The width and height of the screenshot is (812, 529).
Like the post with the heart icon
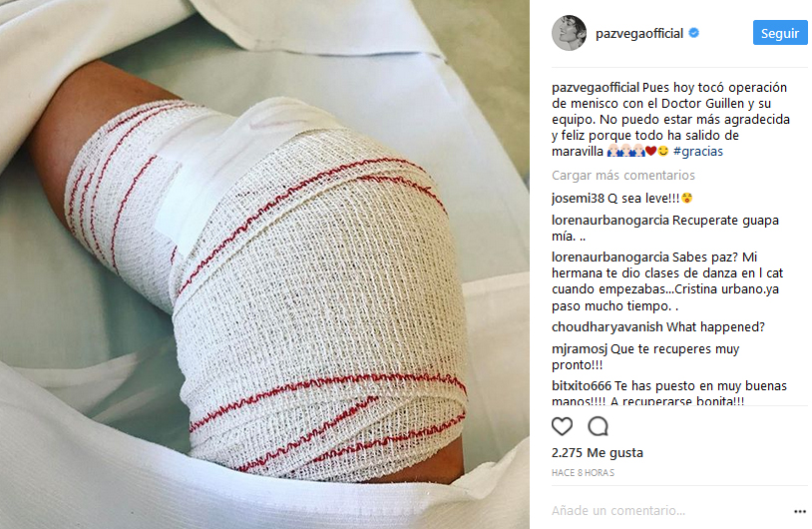pos(562,426)
